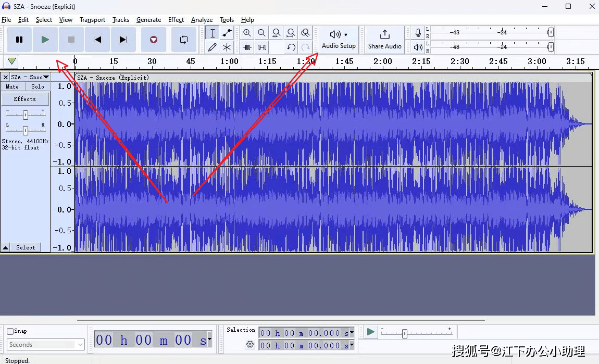Adjust the recording level slider

click(x=550, y=32)
